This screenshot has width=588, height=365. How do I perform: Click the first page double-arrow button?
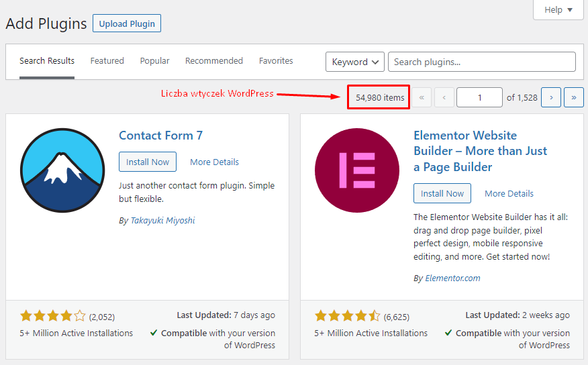(x=422, y=97)
